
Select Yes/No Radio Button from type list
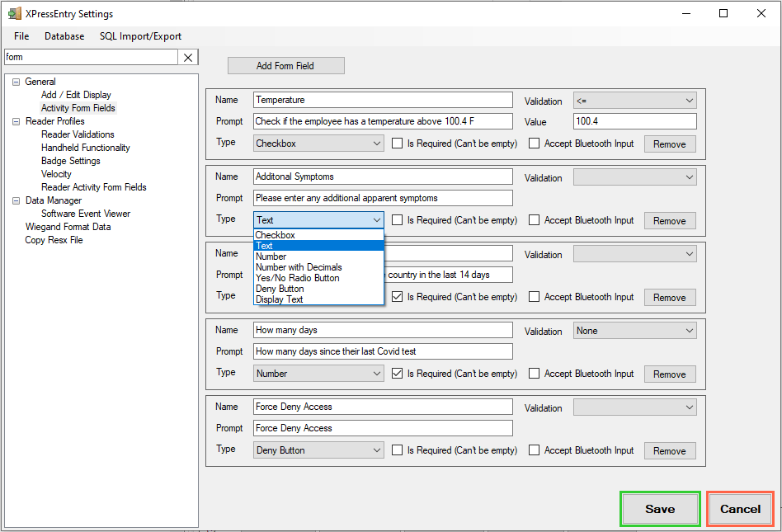297,278
